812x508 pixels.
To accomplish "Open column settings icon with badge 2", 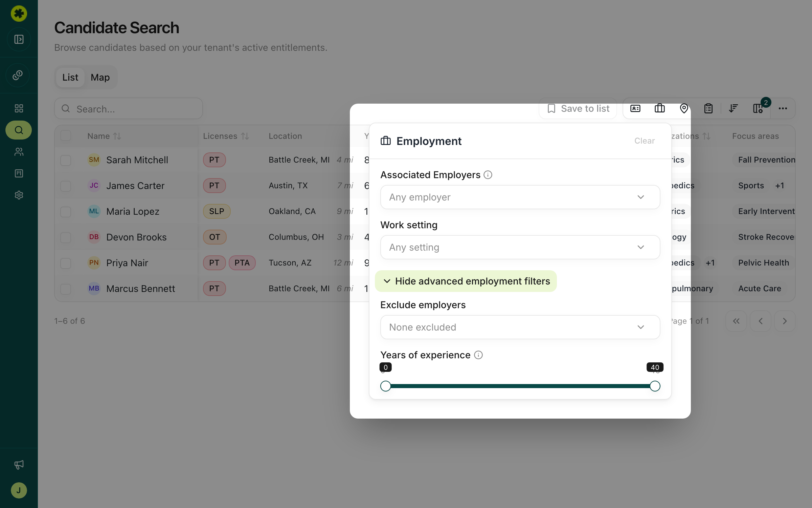I will tap(758, 108).
